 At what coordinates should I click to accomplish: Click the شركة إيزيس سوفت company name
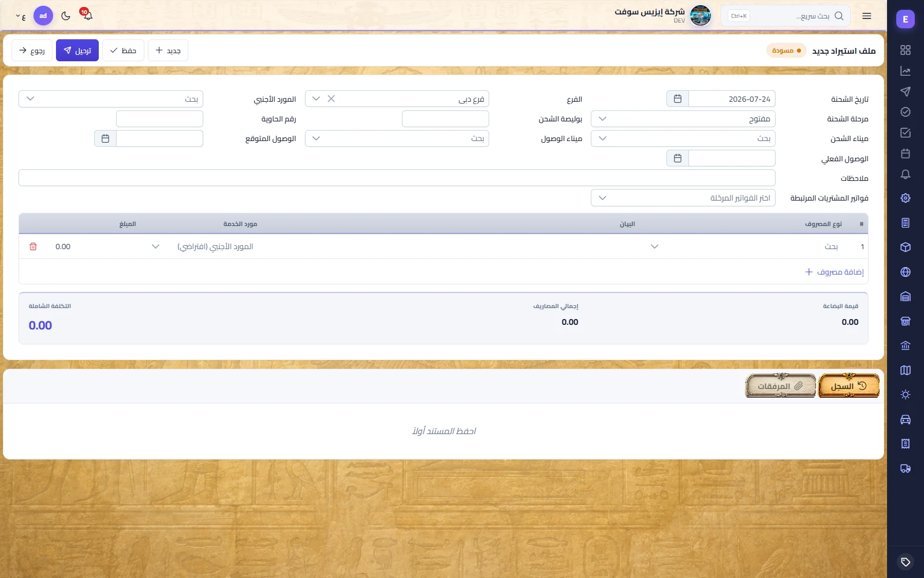click(x=649, y=12)
